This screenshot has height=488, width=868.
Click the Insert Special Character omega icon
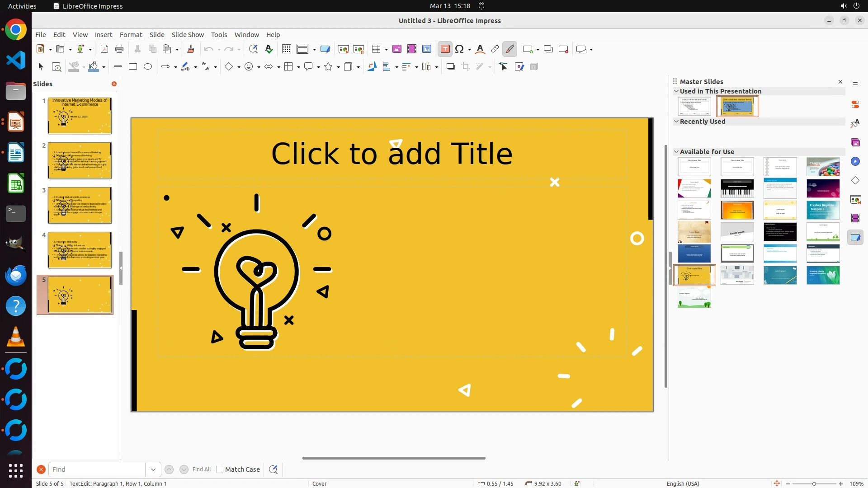click(459, 49)
